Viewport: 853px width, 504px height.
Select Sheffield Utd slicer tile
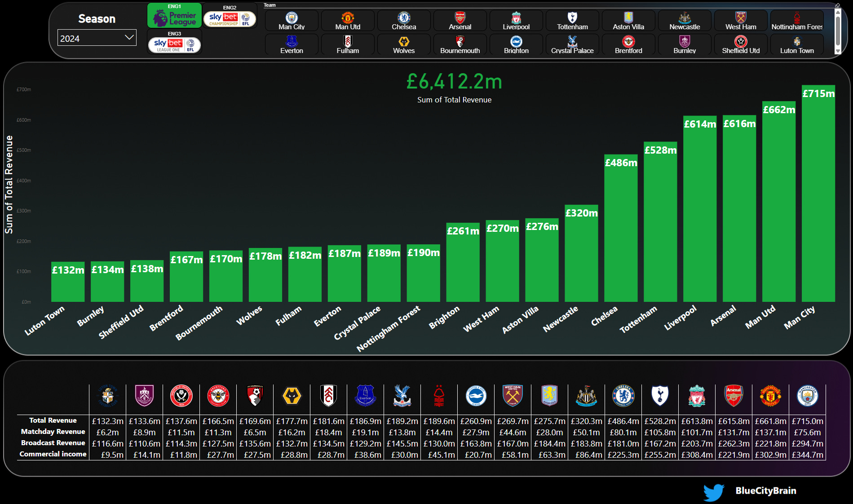point(741,44)
